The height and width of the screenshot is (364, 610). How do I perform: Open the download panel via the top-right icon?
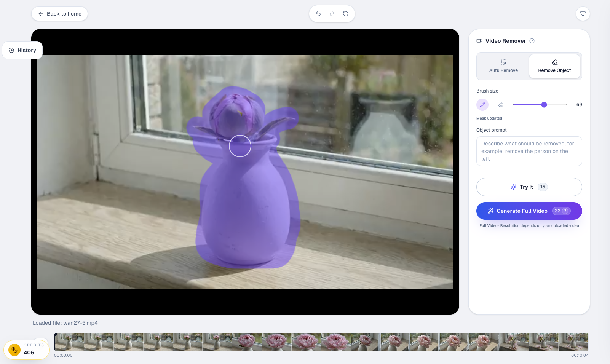583,14
